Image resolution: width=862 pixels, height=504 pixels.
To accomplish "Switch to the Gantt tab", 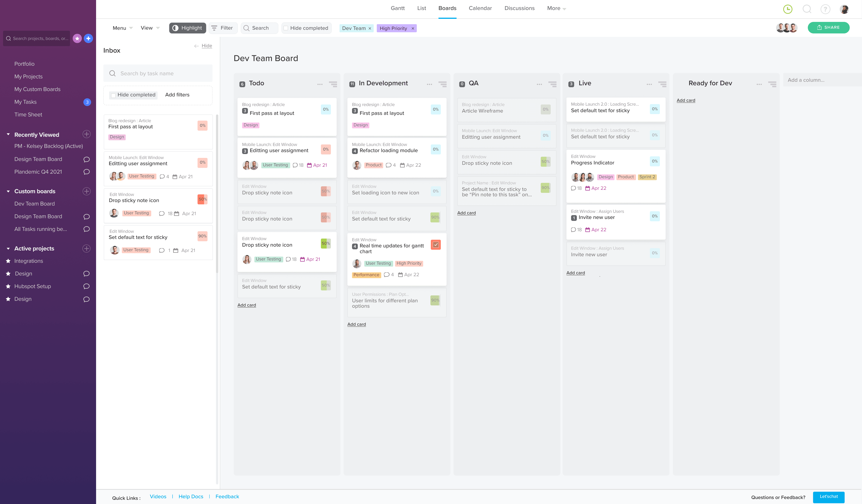I will pos(398,8).
